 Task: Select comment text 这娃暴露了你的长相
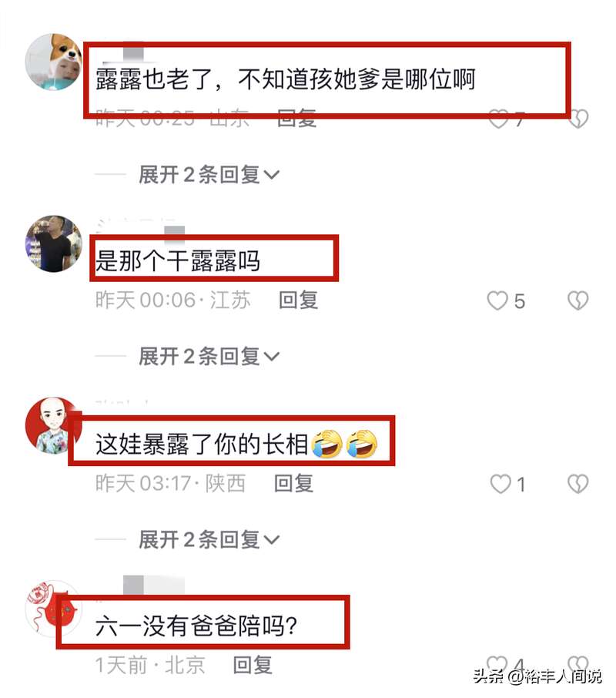click(202, 445)
